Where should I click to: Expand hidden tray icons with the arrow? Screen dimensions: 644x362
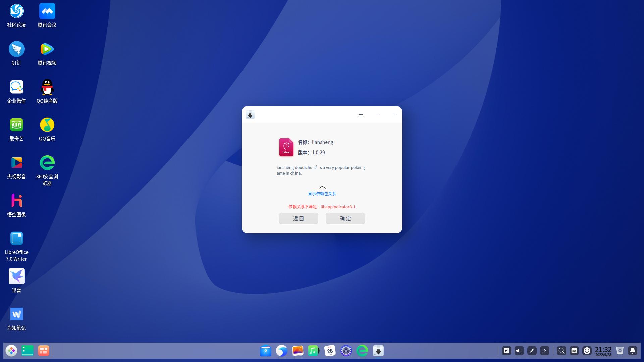pyautogui.click(x=544, y=350)
